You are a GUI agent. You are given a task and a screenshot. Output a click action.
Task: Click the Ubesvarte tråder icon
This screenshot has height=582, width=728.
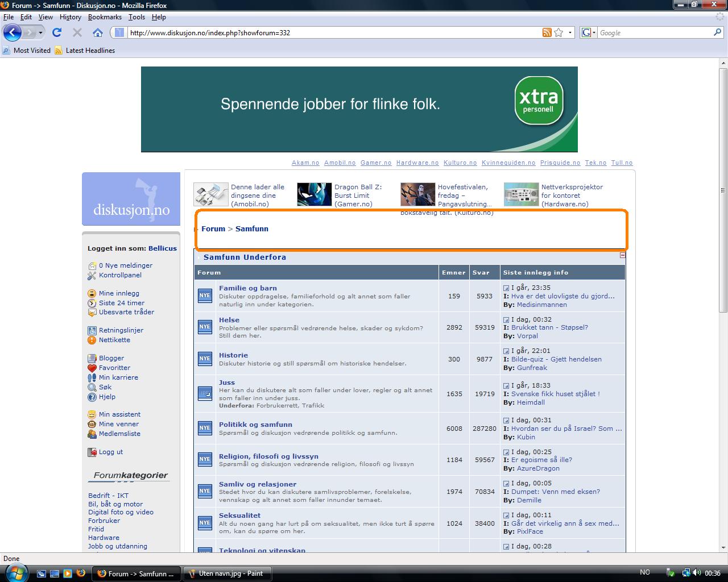[x=92, y=312]
